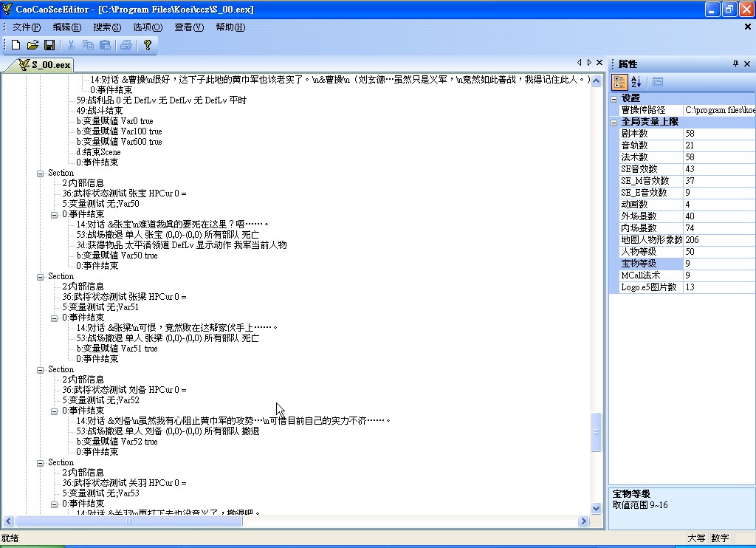
Task: Click the 宝物等级 value field
Action: click(718, 264)
